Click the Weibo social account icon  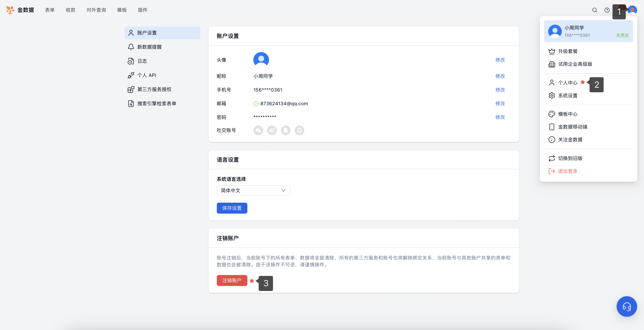click(272, 130)
